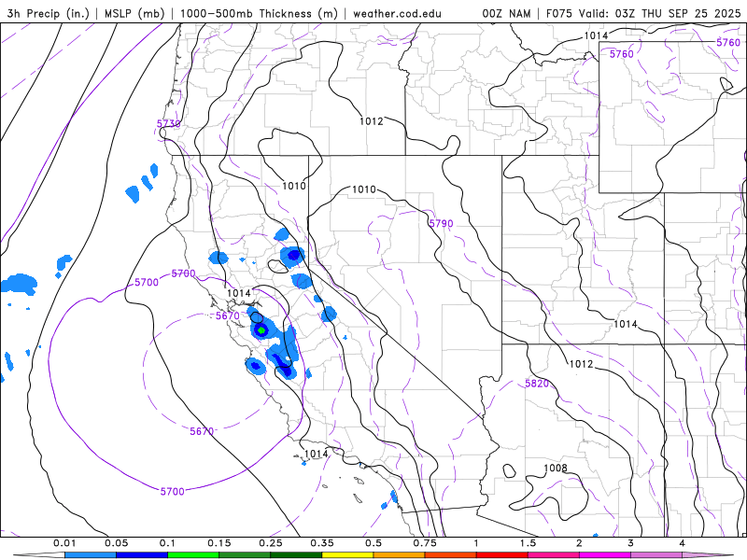Viewport: 747px width, 560px height.
Task: Click the 0.05 value on the precipitation legend
Action: click(116, 543)
